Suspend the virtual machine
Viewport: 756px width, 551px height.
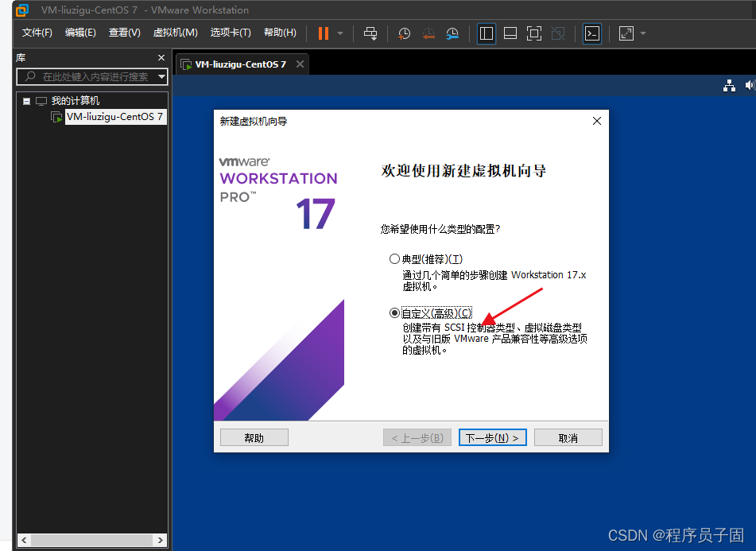click(x=326, y=33)
